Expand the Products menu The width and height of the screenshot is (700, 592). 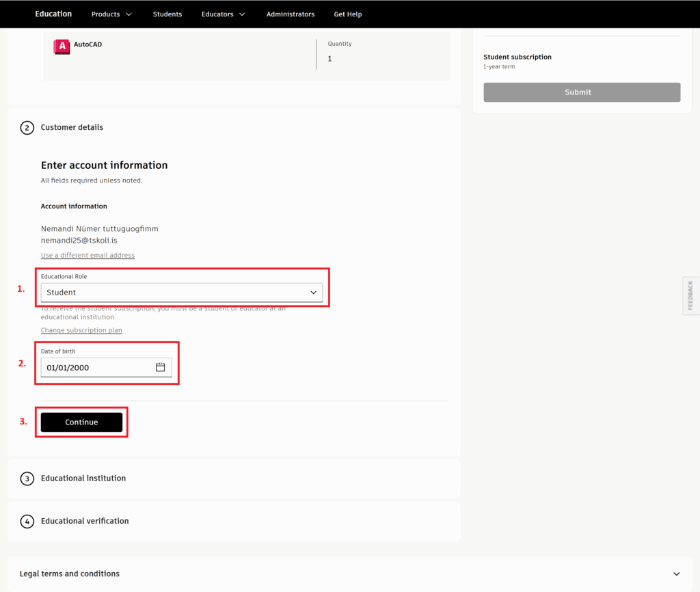click(x=111, y=14)
